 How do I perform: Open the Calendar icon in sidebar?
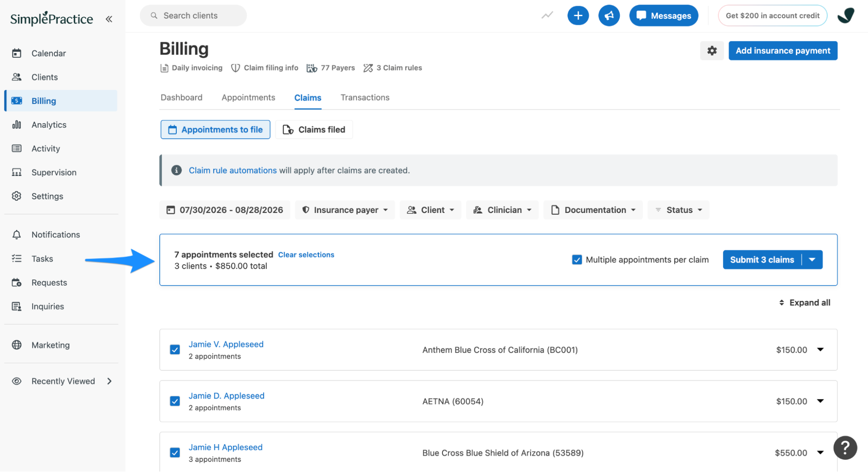pyautogui.click(x=17, y=53)
